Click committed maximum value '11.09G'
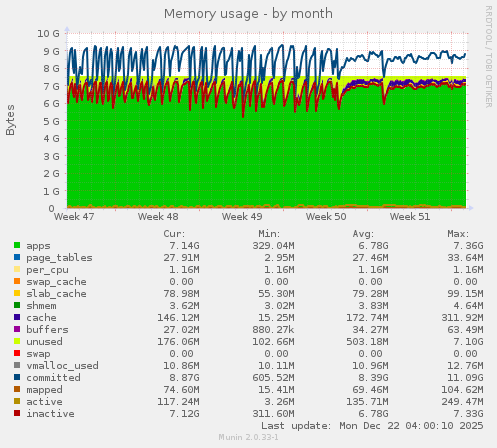This screenshot has width=497, height=448. [465, 378]
